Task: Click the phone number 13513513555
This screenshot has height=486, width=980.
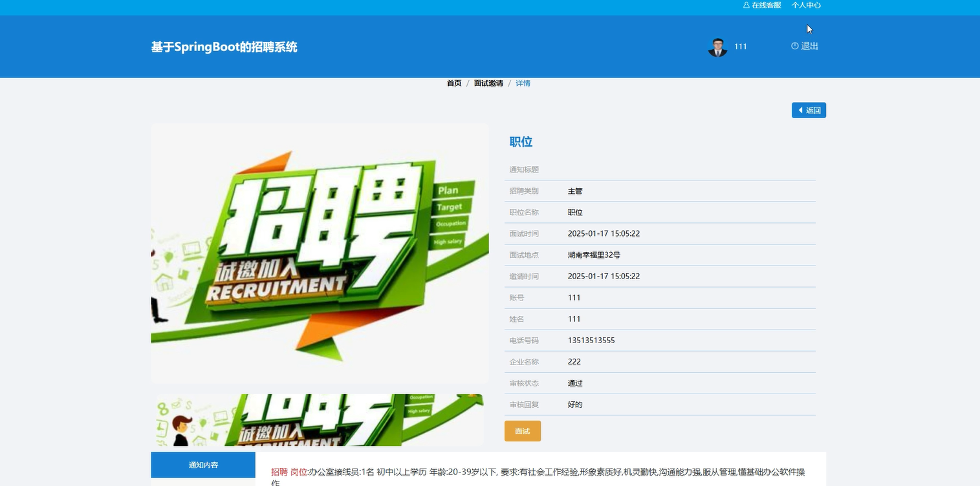Action: 591,340
